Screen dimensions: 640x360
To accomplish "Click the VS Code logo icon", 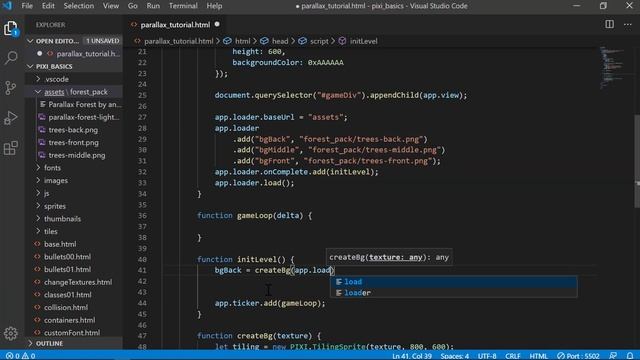I will pyautogui.click(x=7, y=6).
